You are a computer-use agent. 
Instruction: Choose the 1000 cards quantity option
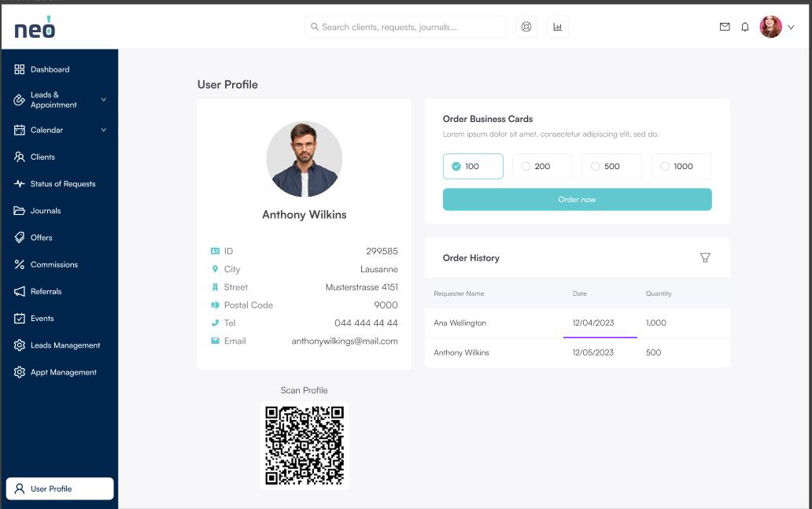(x=681, y=166)
